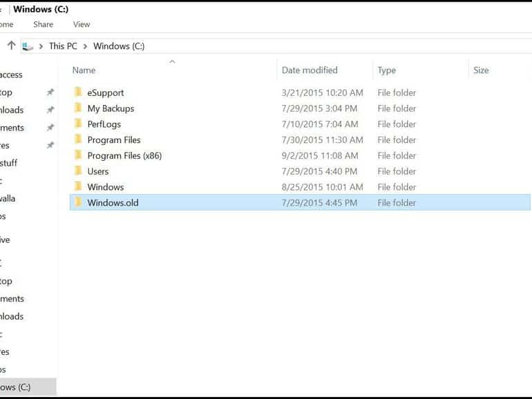
Task: Click the File folder type of Windows.old row
Action: coord(397,203)
